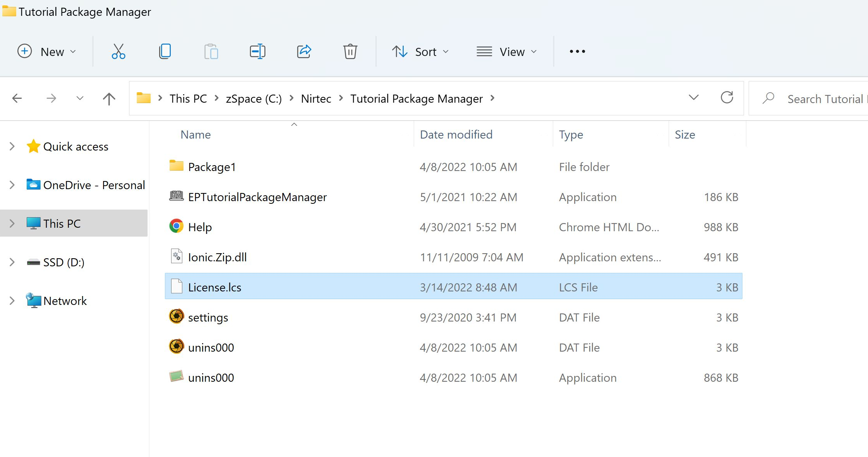The height and width of the screenshot is (457, 868).
Task: Sort by Date modified column header
Action: coord(456,134)
